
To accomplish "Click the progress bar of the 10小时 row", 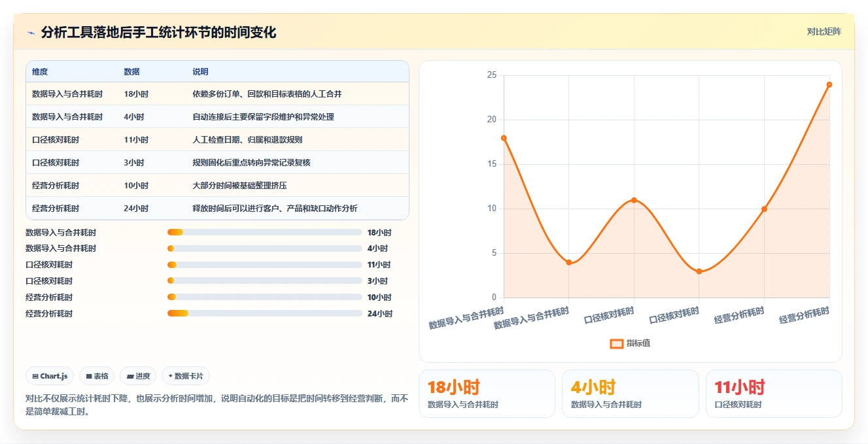I will pos(265,297).
